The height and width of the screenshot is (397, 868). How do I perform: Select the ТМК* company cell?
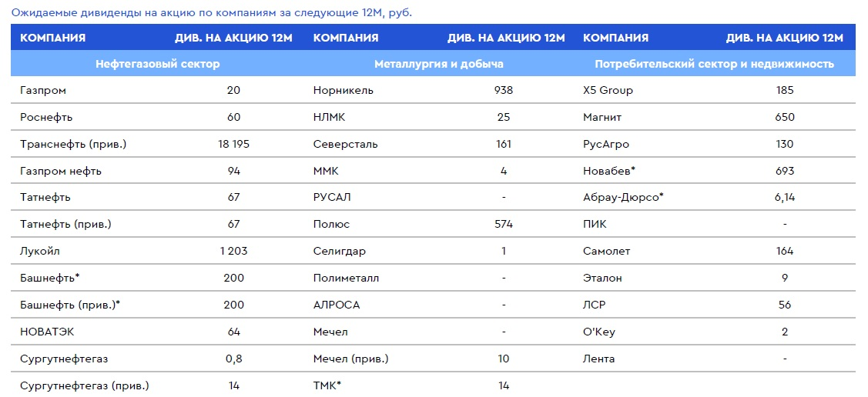327,386
